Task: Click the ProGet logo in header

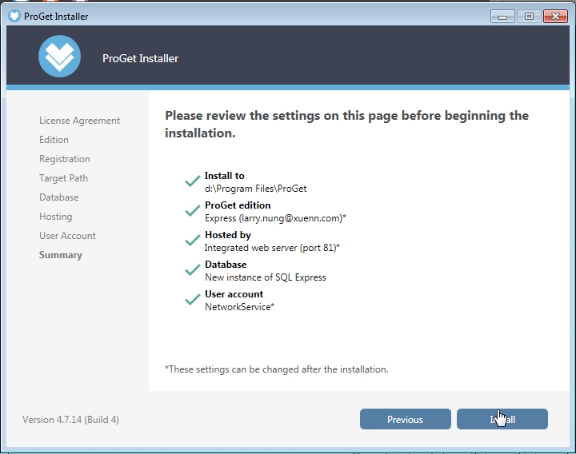Action: tap(60, 56)
